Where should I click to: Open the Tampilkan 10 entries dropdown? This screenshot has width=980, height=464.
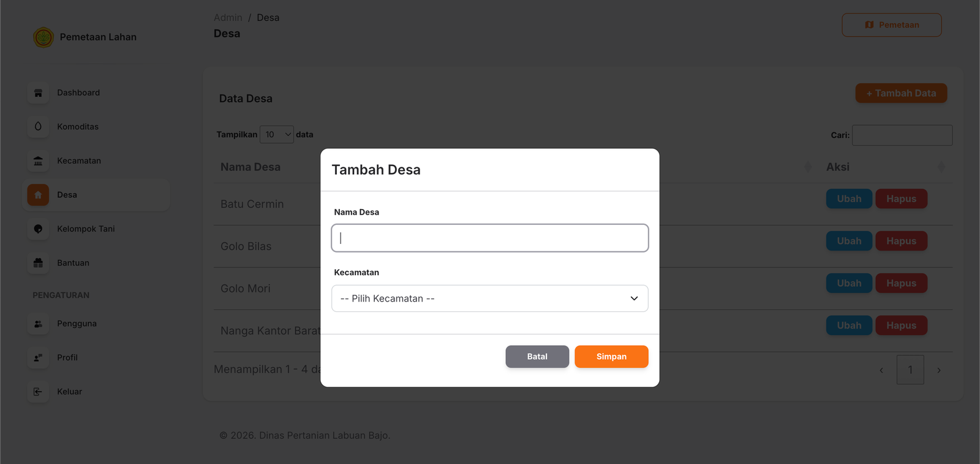click(277, 134)
